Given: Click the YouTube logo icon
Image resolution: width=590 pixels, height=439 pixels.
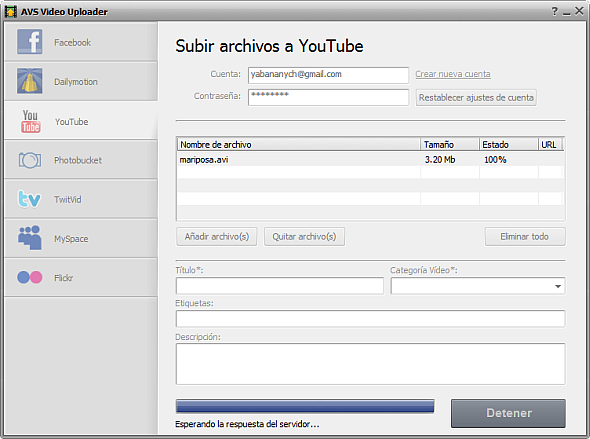Looking at the screenshot, I should pyautogui.click(x=30, y=121).
